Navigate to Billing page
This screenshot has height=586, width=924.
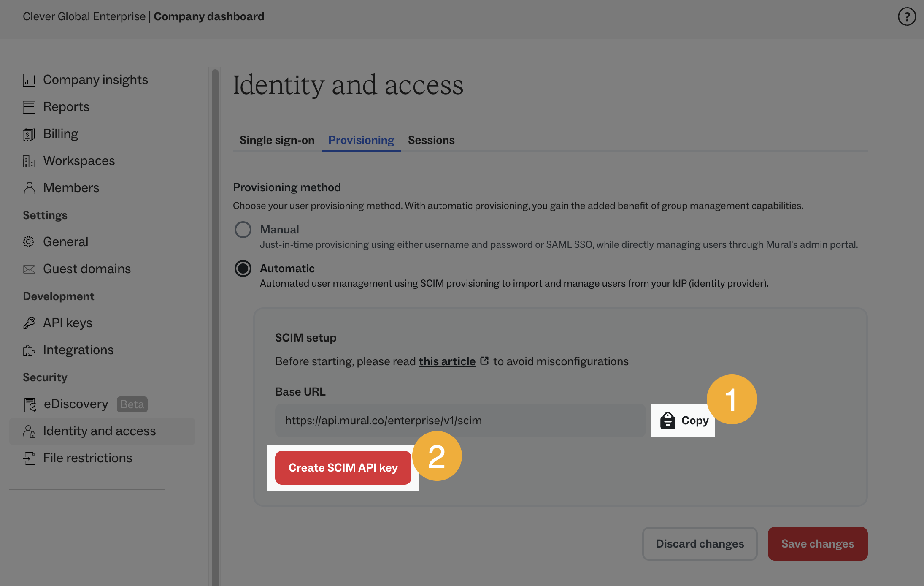point(61,134)
